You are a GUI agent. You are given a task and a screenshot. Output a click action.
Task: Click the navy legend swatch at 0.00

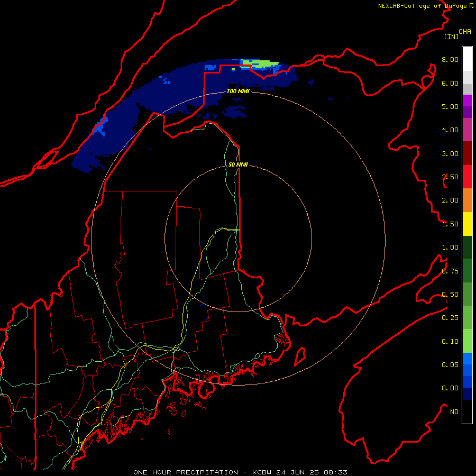[x=467, y=393]
